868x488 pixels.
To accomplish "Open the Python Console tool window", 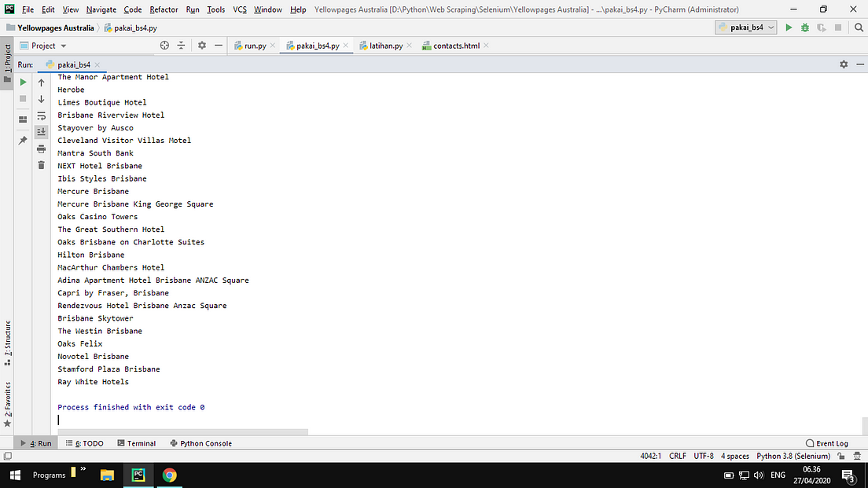I will point(201,443).
